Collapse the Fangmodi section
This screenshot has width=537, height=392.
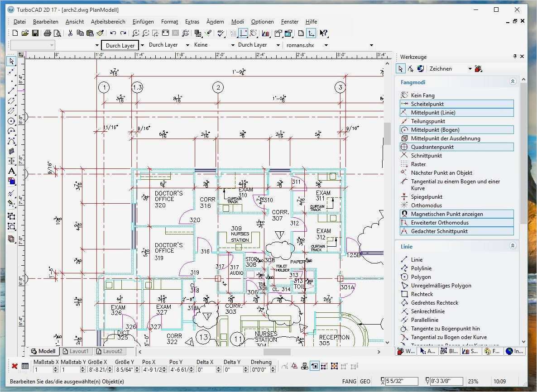pos(513,81)
